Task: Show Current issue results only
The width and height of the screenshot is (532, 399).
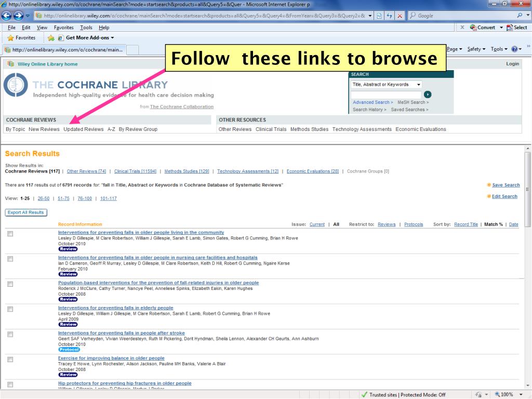Action: tap(317, 224)
